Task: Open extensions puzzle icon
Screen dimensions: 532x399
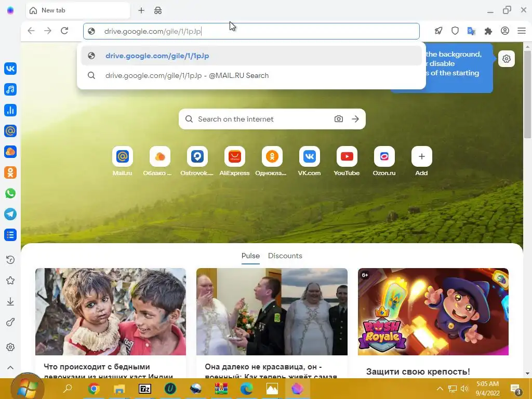Action: tap(488, 31)
